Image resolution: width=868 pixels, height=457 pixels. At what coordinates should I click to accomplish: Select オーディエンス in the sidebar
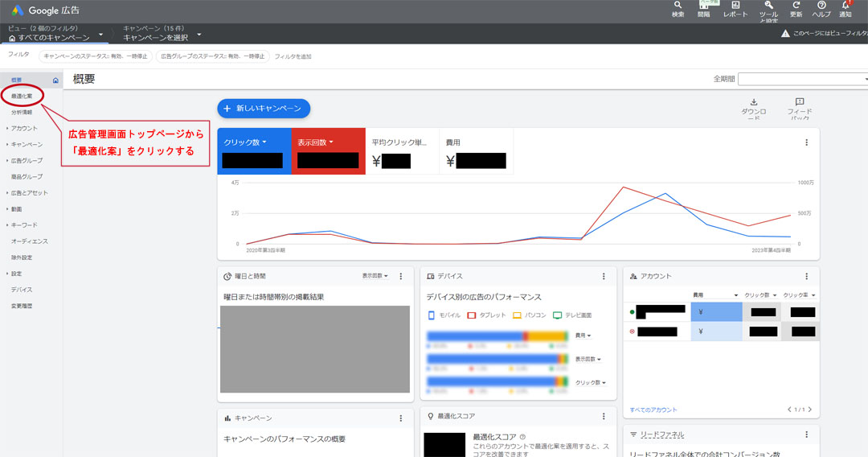click(x=30, y=241)
